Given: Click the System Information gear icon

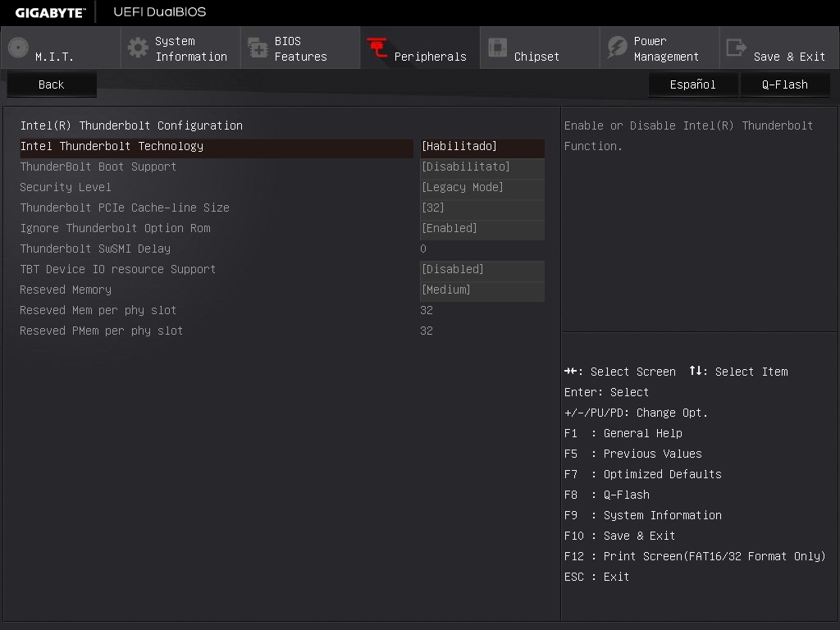Looking at the screenshot, I should [x=138, y=48].
